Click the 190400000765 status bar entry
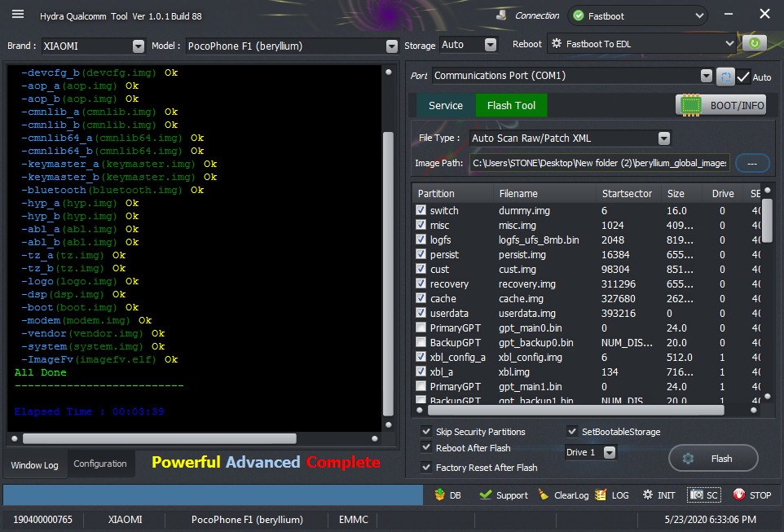The height and width of the screenshot is (532, 784). pyautogui.click(x=42, y=520)
